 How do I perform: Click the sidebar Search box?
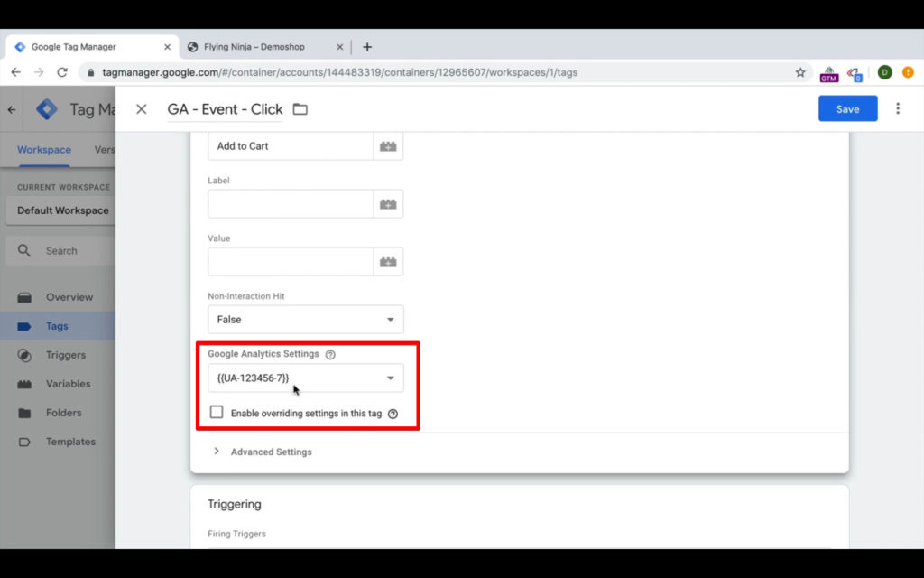[60, 251]
